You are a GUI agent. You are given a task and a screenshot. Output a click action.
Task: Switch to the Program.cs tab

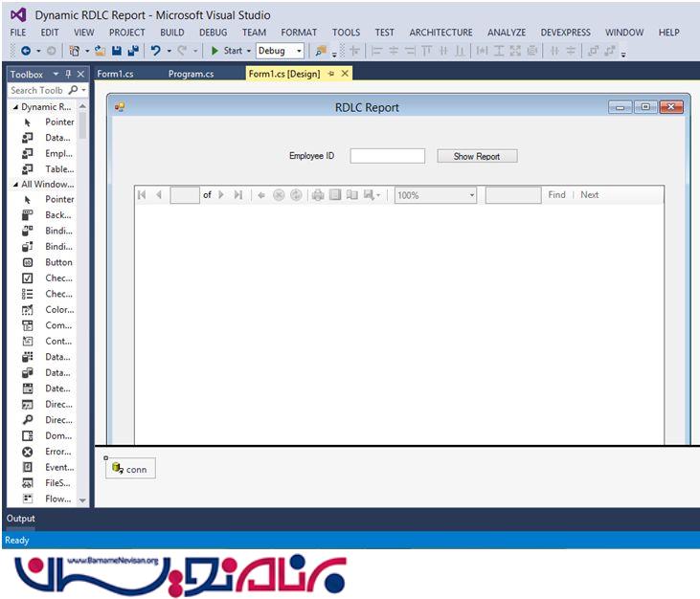click(191, 74)
